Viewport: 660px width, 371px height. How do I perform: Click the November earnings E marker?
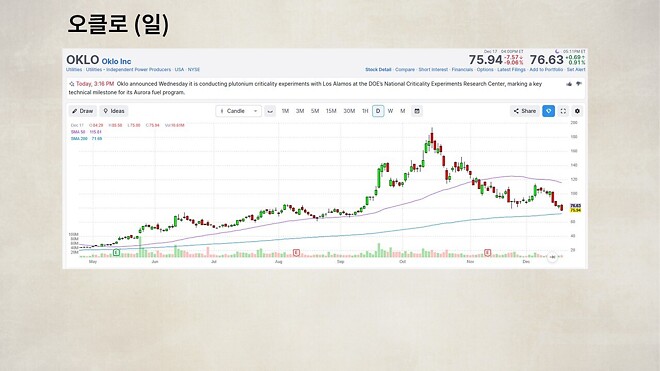487,253
